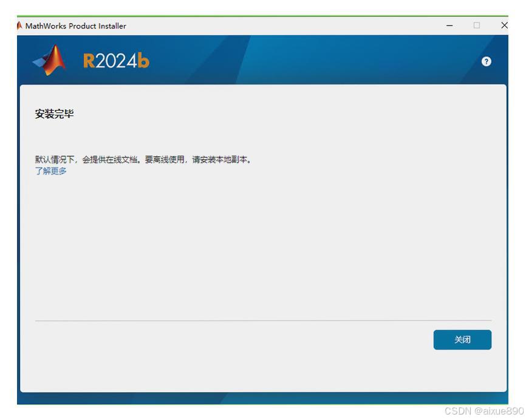
Task: Click the MathWorks icon in title bar
Action: 19,25
